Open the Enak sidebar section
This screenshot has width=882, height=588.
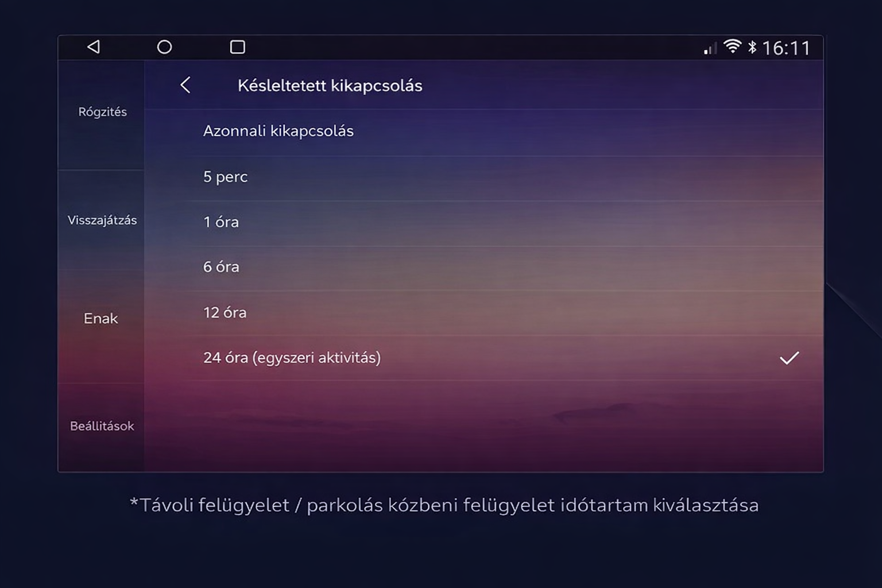click(x=101, y=319)
